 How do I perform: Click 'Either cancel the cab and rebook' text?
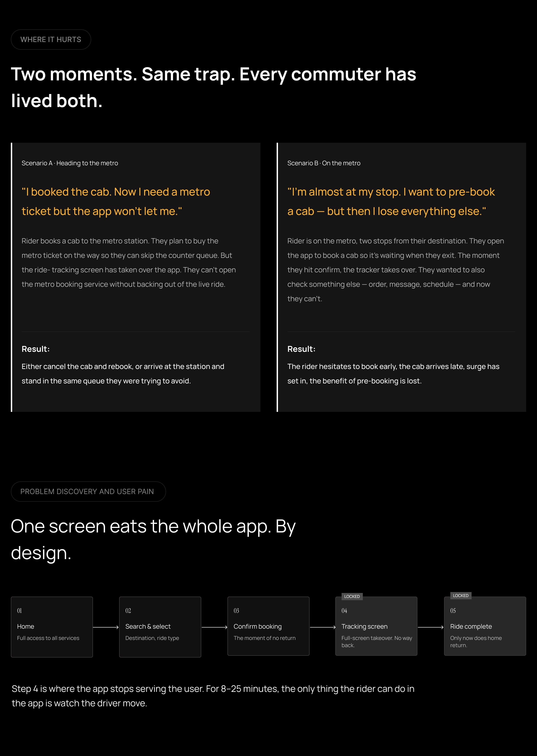tap(123, 373)
